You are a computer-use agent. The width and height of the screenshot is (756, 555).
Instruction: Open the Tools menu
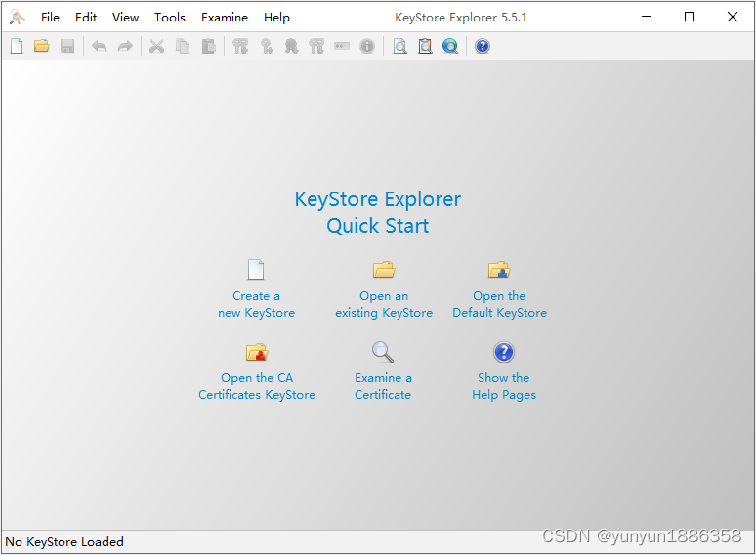pyautogui.click(x=170, y=18)
